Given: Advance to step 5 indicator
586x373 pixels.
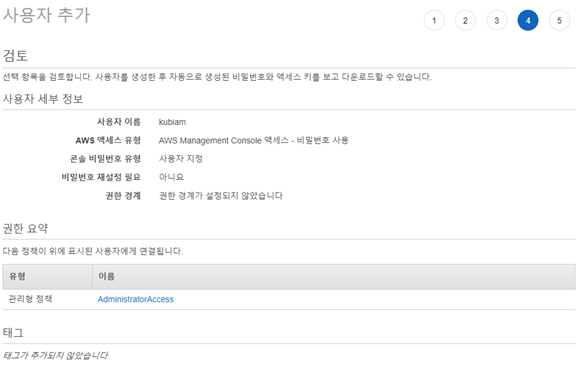Looking at the screenshot, I should coord(559,20).
